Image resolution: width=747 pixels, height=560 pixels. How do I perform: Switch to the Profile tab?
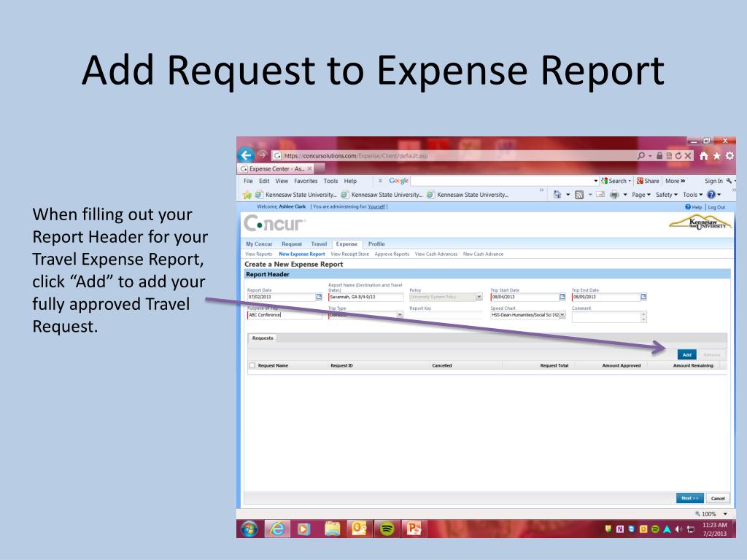click(x=376, y=244)
